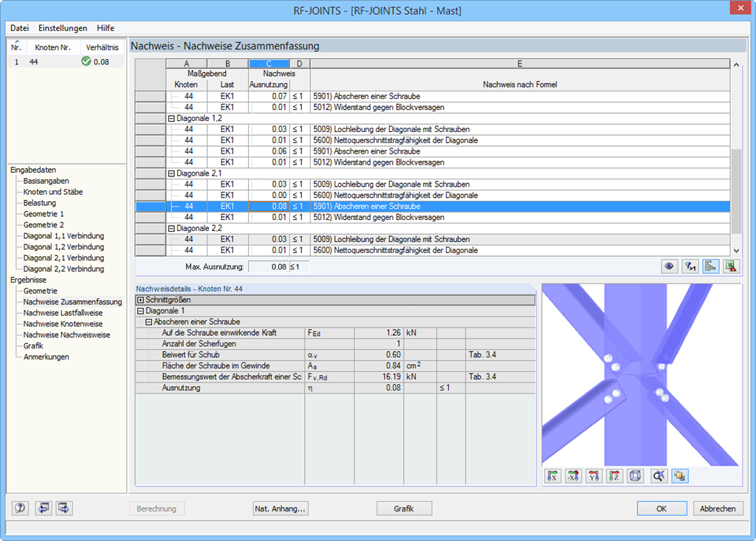The image size is (756, 541).
Task: Select Geometrie 1 under Eingabedaten
Action: click(x=44, y=213)
